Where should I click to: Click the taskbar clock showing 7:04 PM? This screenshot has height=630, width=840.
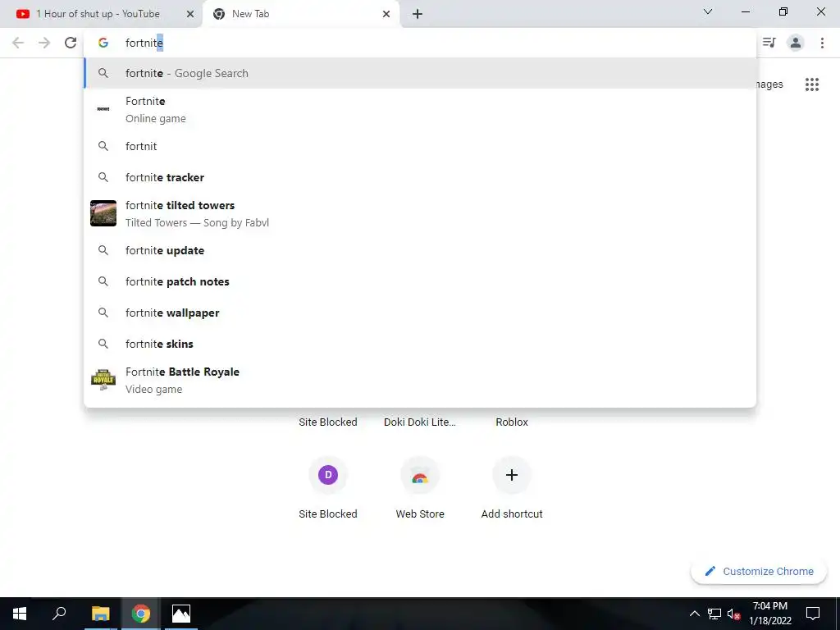pos(770,614)
